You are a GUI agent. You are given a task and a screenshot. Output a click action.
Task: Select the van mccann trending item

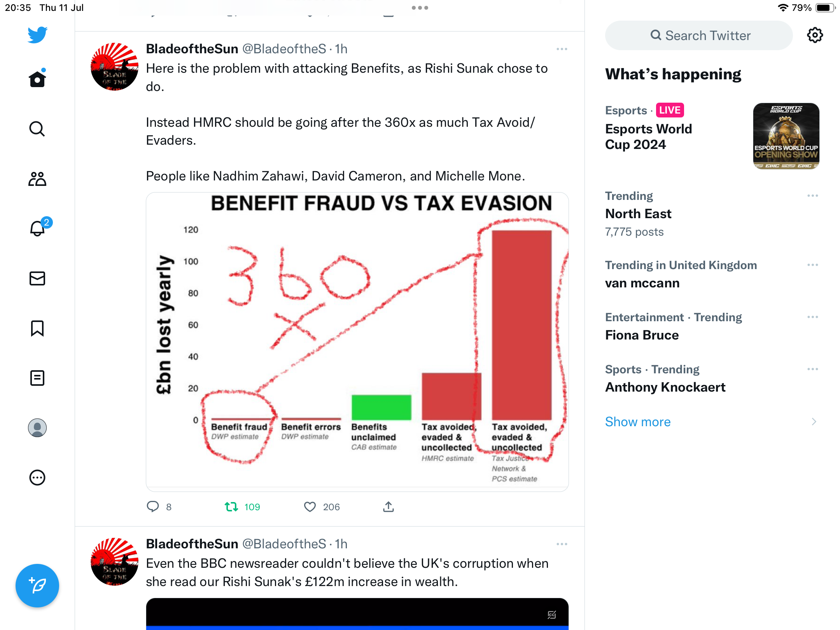pos(712,274)
